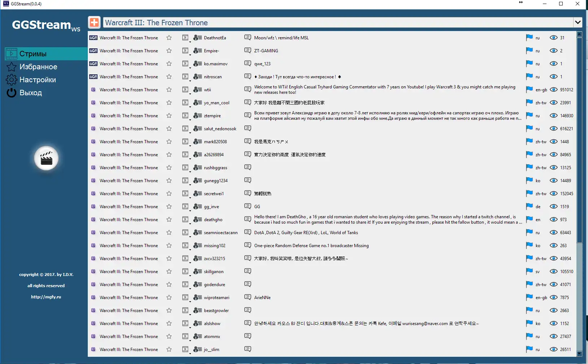Viewport: 588px width, 364px height.
Task: Click the streamer icon beside ko.maximov
Action: [x=198, y=63]
